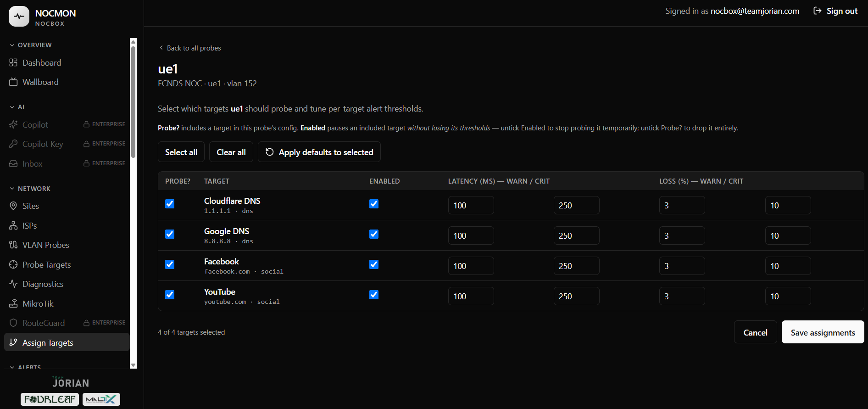This screenshot has height=409, width=868.
Task: Edit Cloudflare DNS loss crit field
Action: pos(788,205)
